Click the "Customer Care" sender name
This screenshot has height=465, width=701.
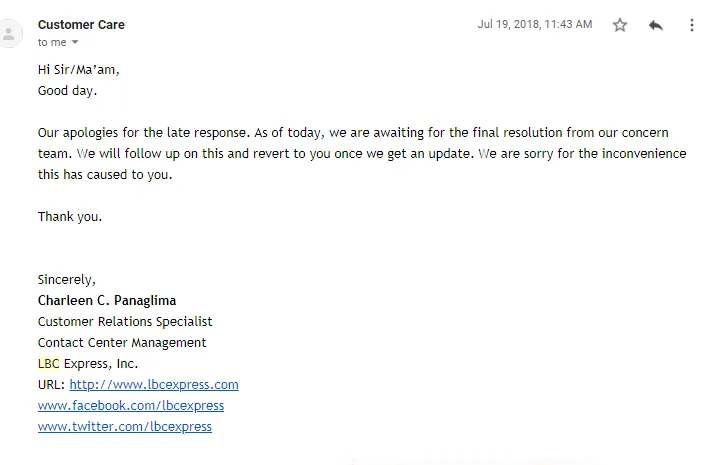[x=81, y=24]
